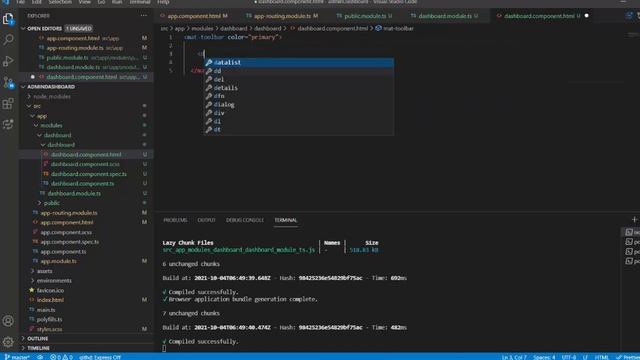640x360 pixels.
Task: Click the HTML language mode in status bar
Action: 601,357
